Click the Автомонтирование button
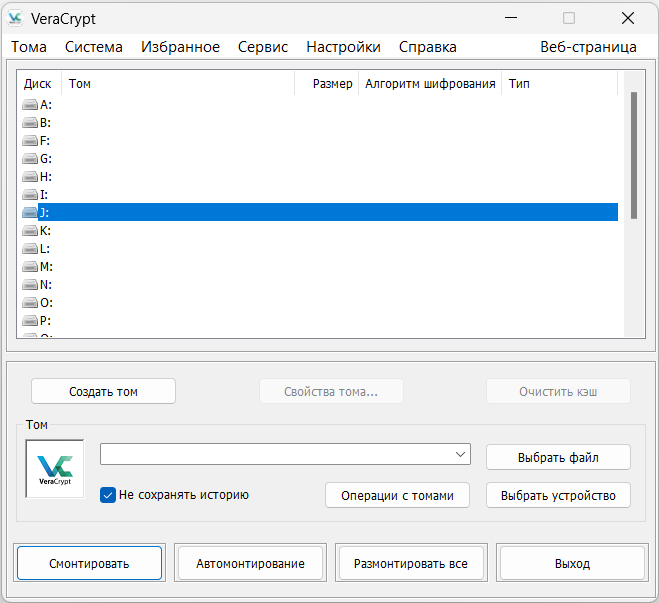 [250, 563]
